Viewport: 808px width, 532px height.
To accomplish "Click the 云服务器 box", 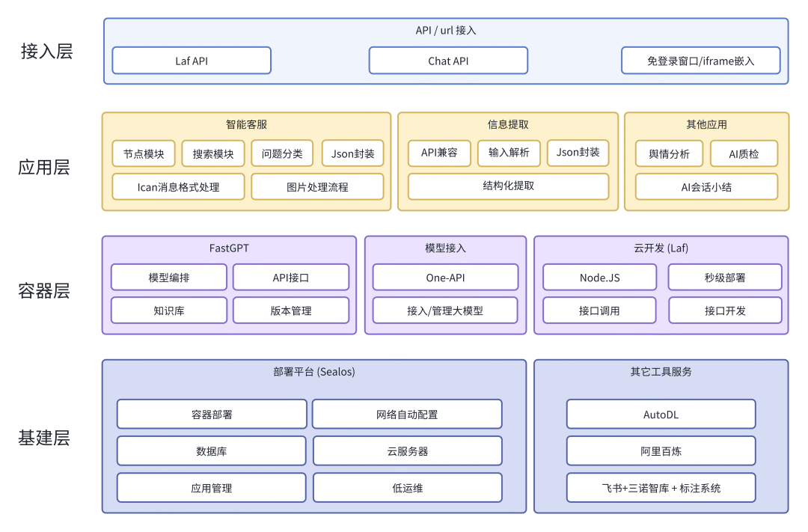I will click(408, 451).
